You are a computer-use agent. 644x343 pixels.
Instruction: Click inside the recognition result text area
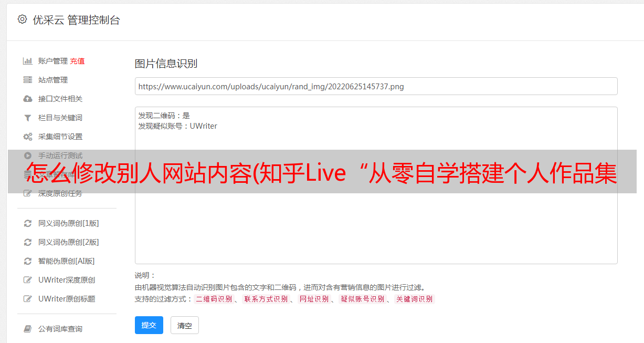(x=376, y=185)
